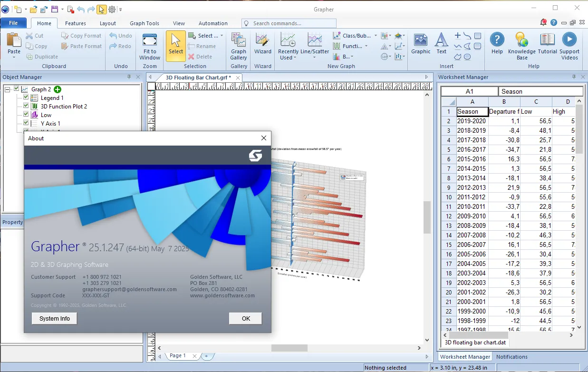Click OK in the About dialog
Viewport: 588px width, 372px height.
(x=245, y=319)
